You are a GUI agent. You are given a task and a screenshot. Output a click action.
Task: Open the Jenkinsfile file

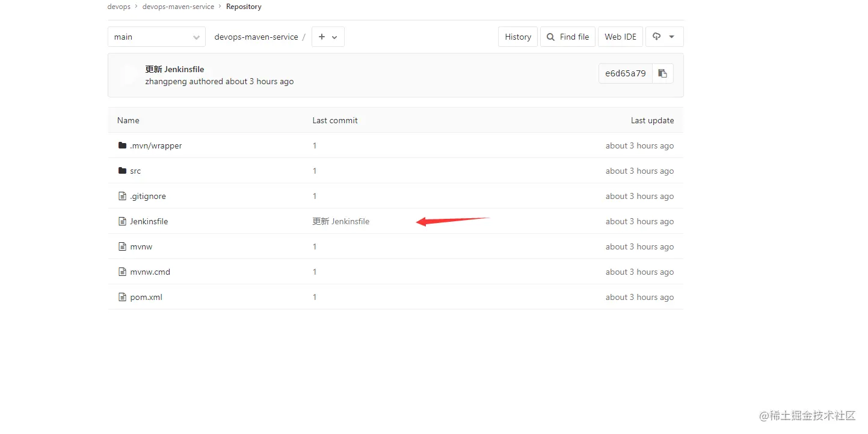pos(149,221)
